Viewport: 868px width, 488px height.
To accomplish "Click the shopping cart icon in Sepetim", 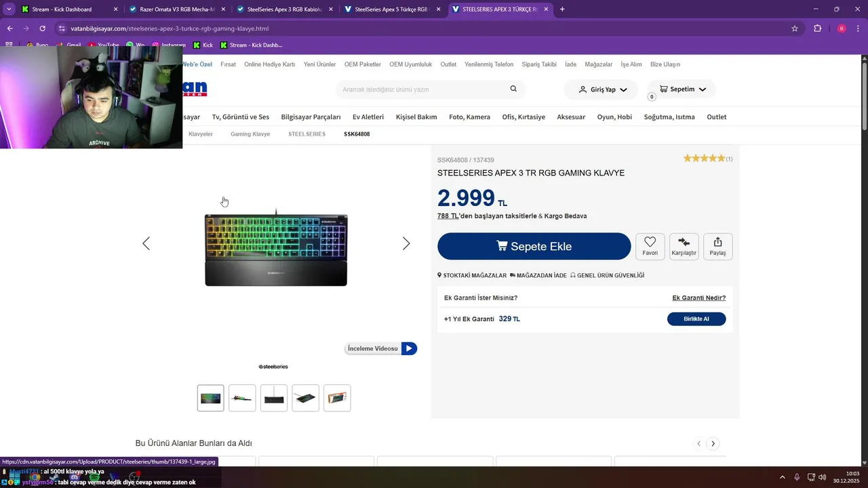I will (x=663, y=89).
